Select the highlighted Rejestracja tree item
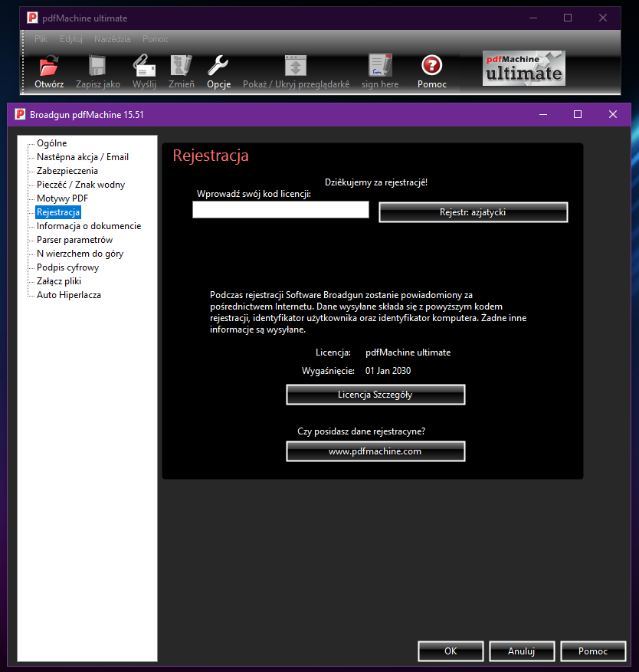The height and width of the screenshot is (672, 639). pos(58,212)
